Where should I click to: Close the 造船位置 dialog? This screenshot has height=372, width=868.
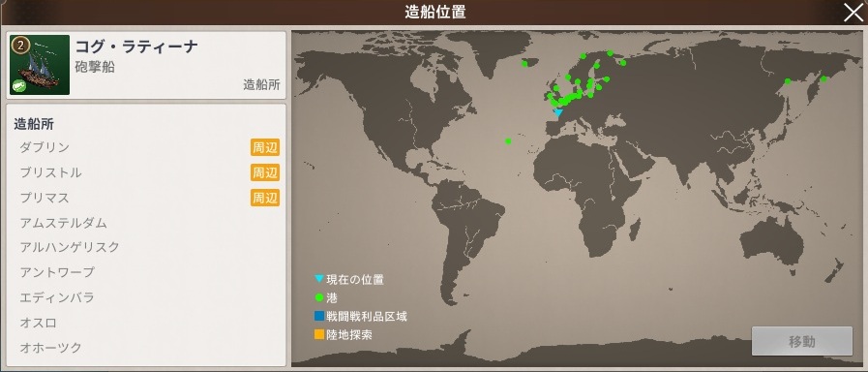click(x=853, y=13)
